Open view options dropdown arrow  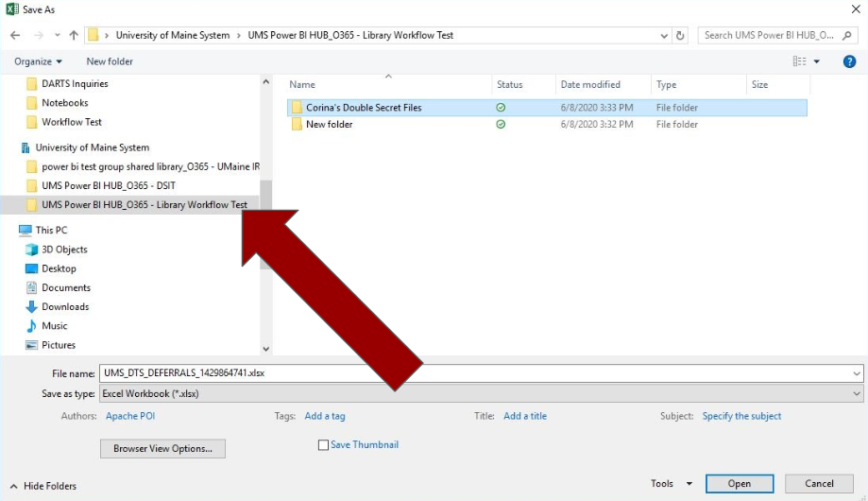pyautogui.click(x=816, y=61)
